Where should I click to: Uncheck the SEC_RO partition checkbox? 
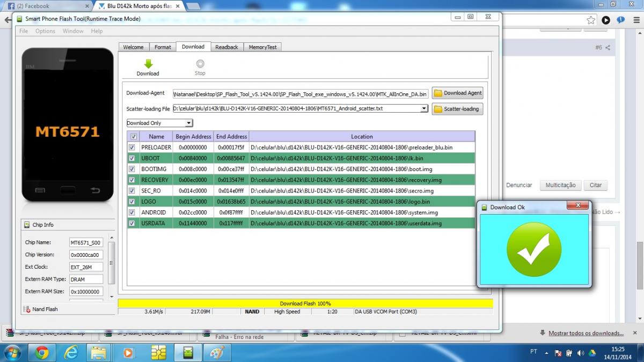pos(132,190)
